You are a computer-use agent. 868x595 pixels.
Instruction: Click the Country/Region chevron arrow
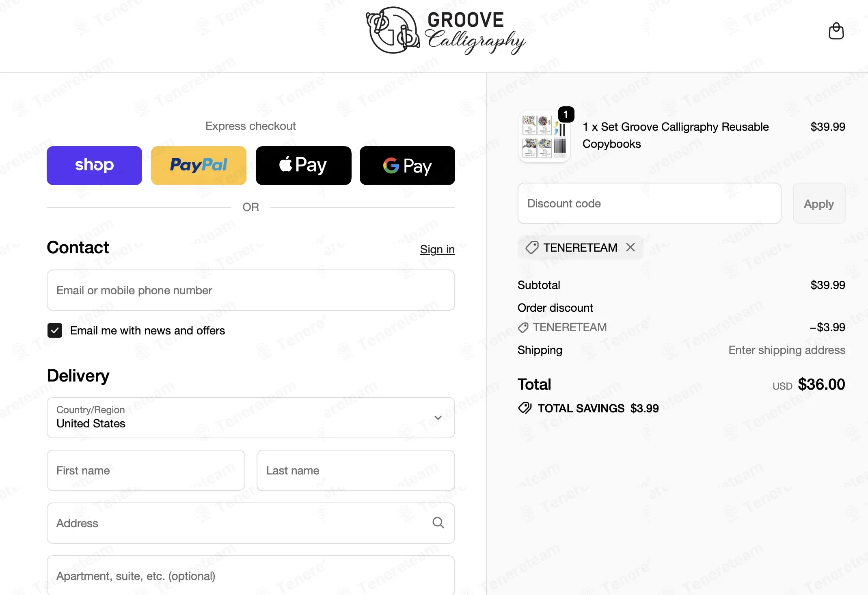tap(438, 418)
